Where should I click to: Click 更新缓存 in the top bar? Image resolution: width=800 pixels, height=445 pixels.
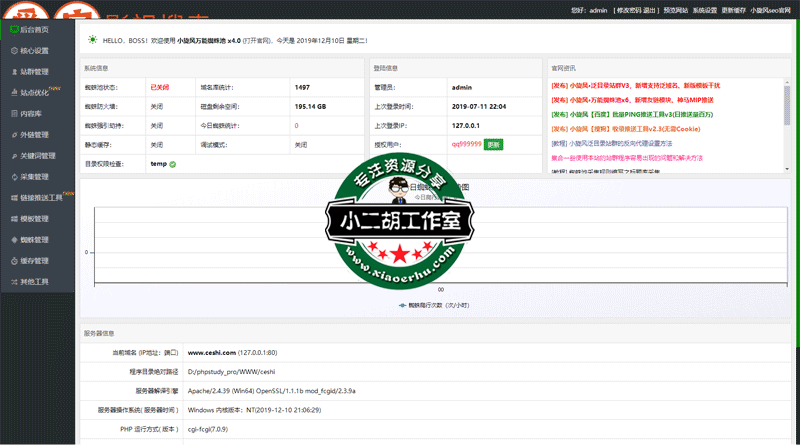733,10
